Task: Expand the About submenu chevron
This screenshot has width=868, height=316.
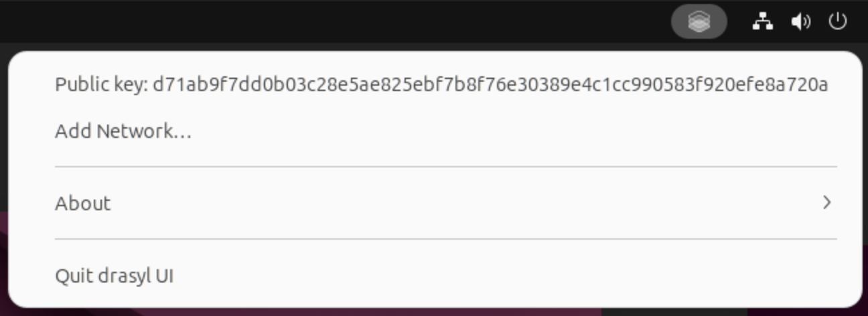Action: (826, 202)
